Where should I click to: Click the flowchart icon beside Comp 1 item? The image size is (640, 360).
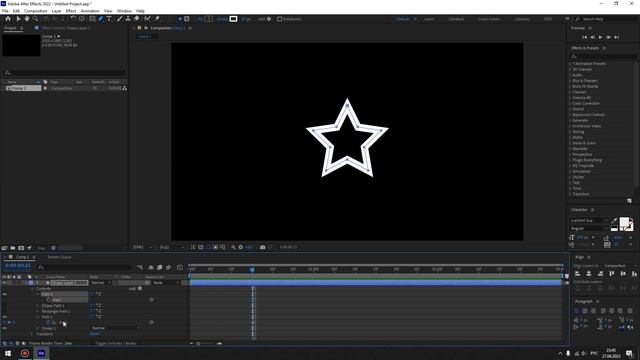tap(124, 88)
